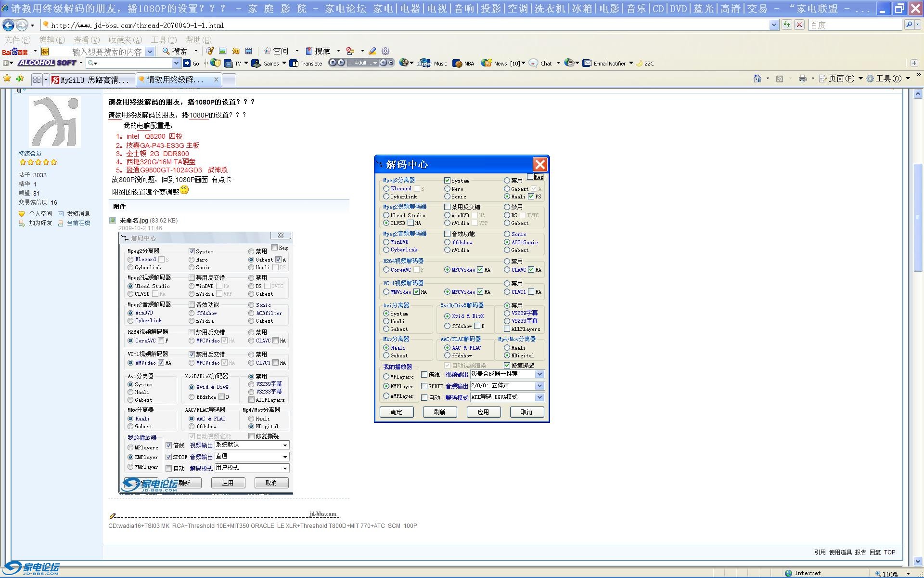Toggle the SPDIF checkbox in 解码中心 dialog
The height and width of the screenshot is (578, 924).
[424, 386]
